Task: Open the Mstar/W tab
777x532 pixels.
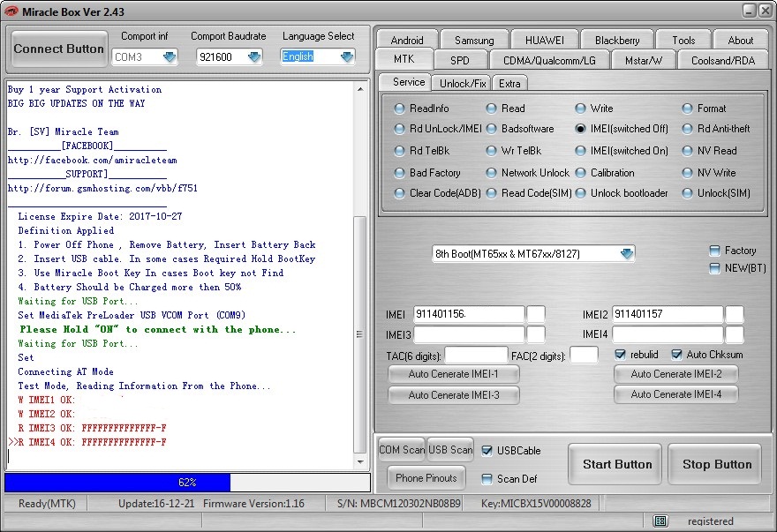Action: click(x=643, y=60)
